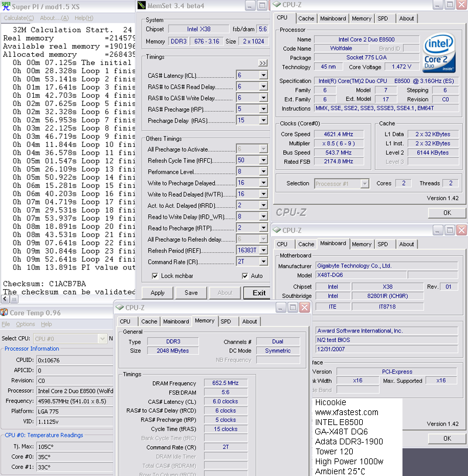Image resolution: width=468 pixels, height=476 pixels.
Task: Switch to SPD tab in Mainboard CPU-Z window
Action: click(x=383, y=244)
